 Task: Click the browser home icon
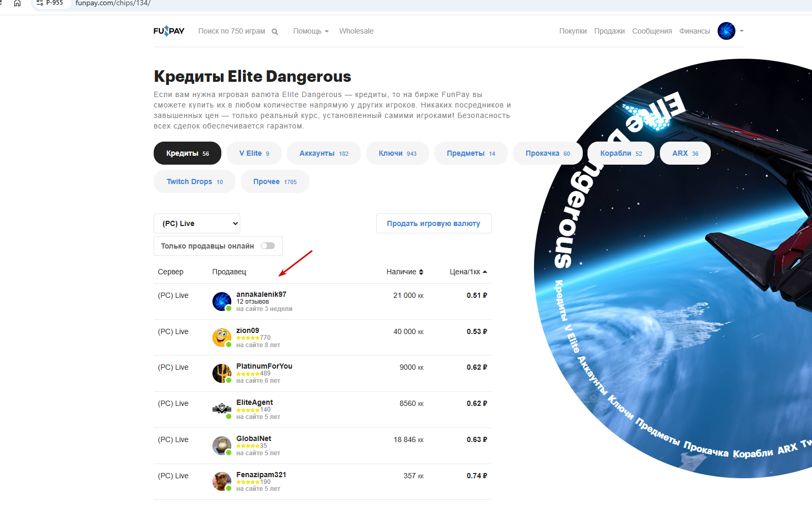pyautogui.click(x=17, y=3)
